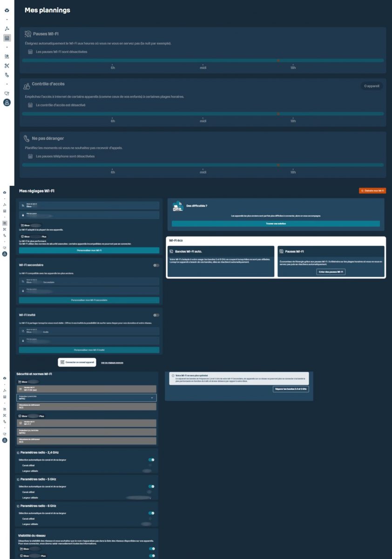
Task: Click calendar icon beside 'Les pauses Wi-Fi sont désactivées'
Action: (30, 52)
